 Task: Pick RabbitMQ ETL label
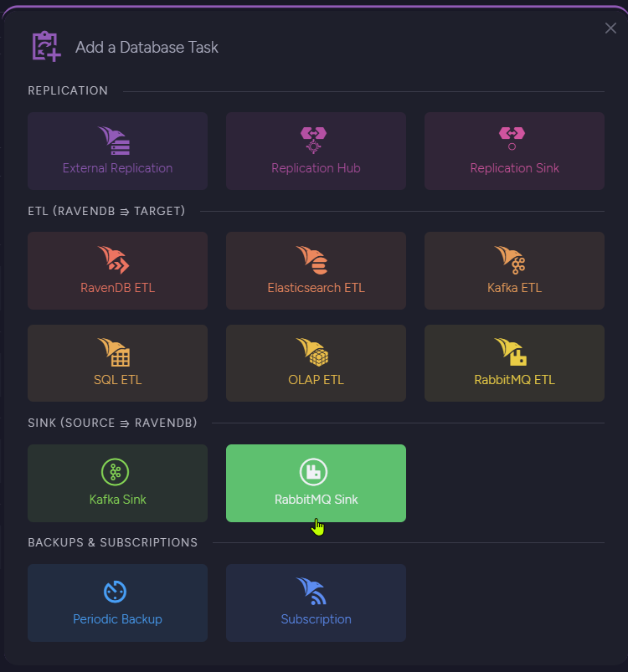click(x=514, y=380)
